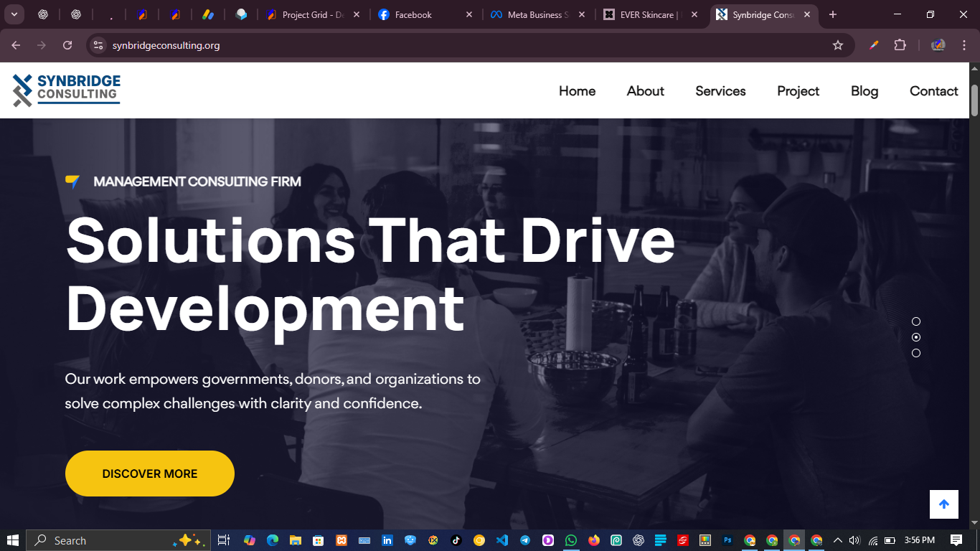Expand hidden icons in the system tray
The image size is (980, 551).
(x=837, y=540)
